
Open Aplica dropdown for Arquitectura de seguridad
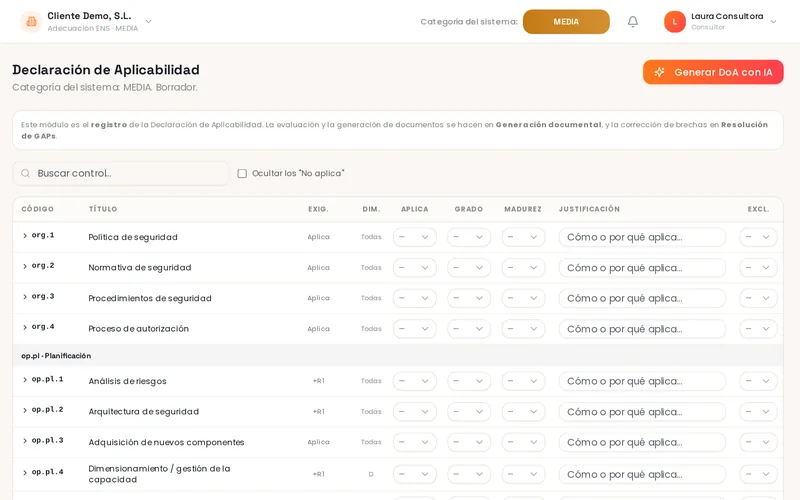(415, 412)
